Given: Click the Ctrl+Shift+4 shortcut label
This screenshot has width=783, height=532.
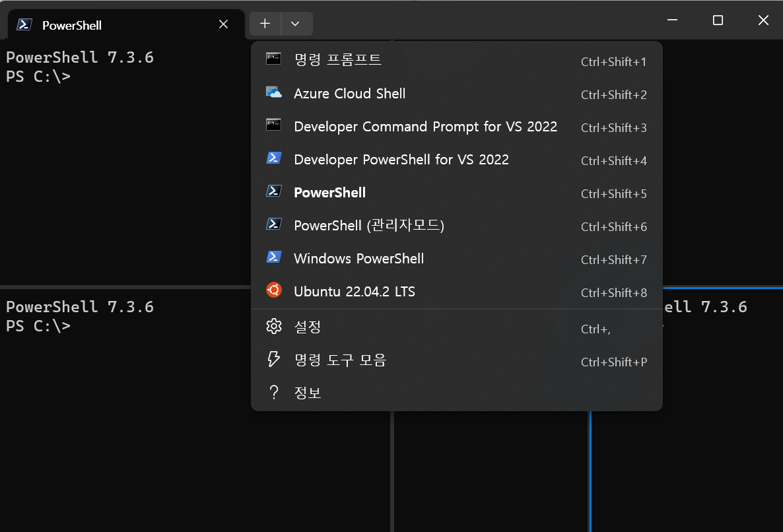Looking at the screenshot, I should (x=613, y=160).
